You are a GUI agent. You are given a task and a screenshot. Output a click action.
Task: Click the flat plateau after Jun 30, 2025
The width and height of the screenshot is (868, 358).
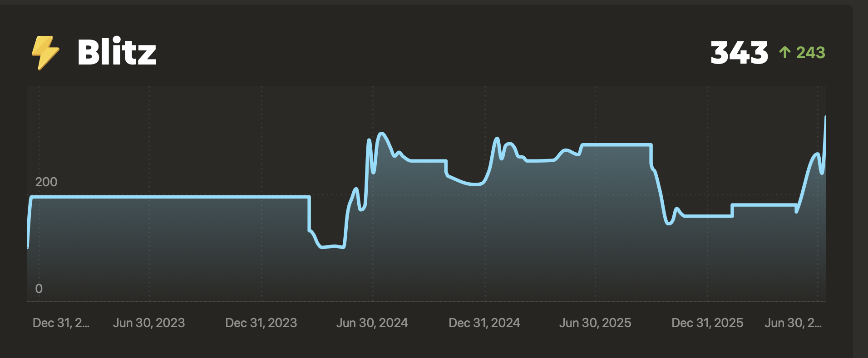pyautogui.click(x=616, y=145)
